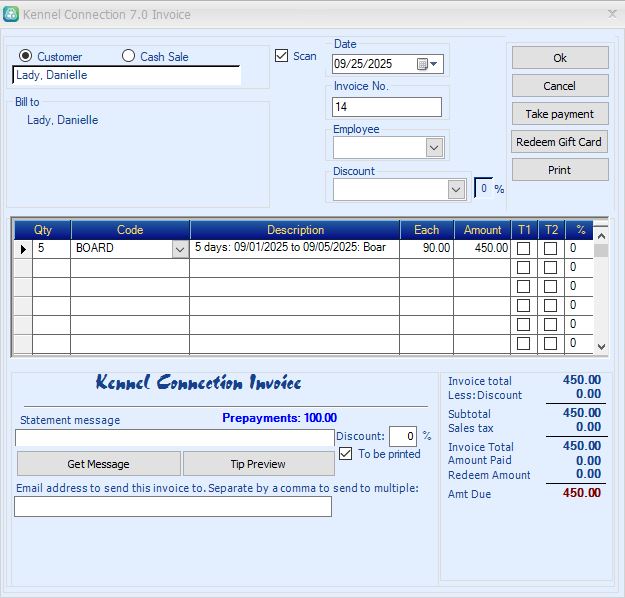
Task: Toggle the To be printed checkbox
Action: pos(345,454)
